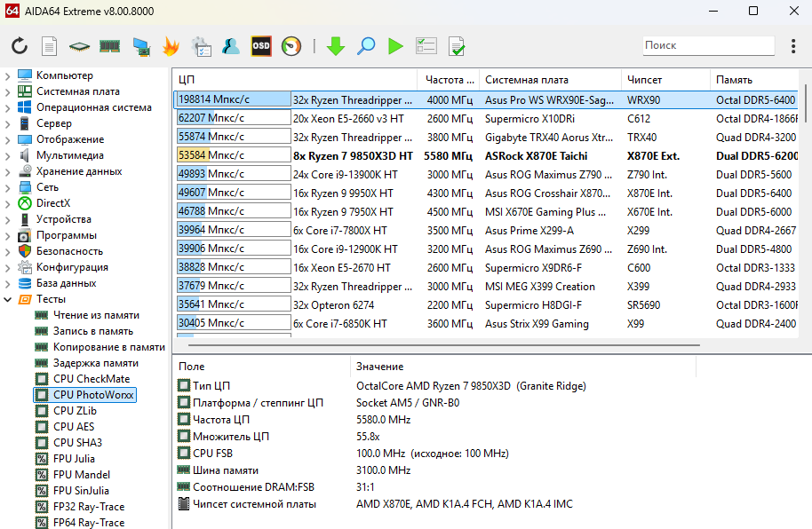Open Чтение из памяти benchmark
The image size is (812, 529).
point(96,315)
